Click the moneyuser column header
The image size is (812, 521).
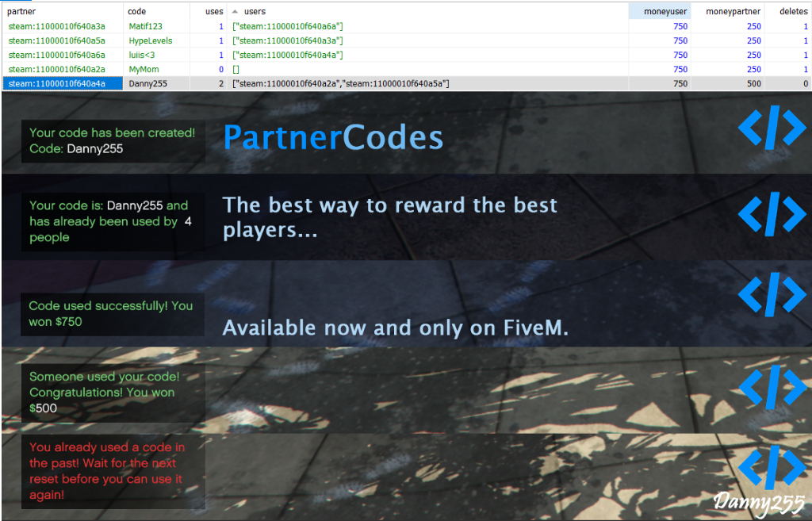(660, 11)
